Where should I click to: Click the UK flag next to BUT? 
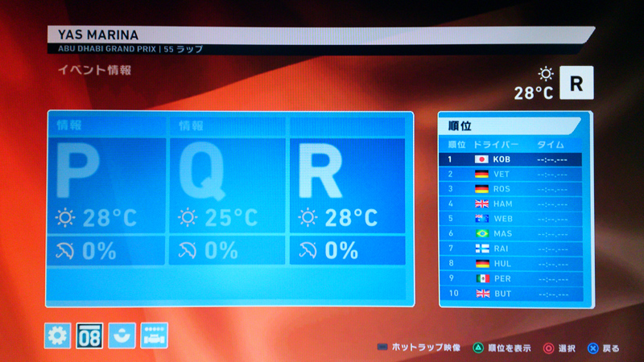482,294
